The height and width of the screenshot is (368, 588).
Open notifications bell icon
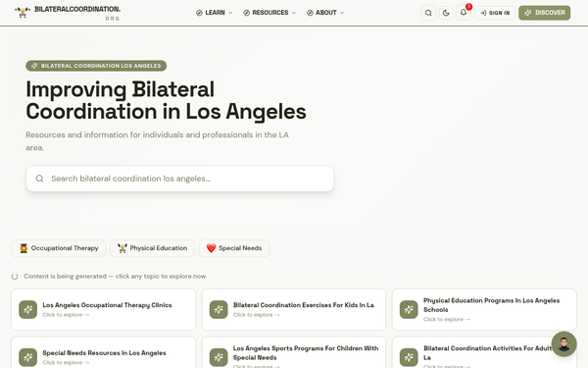coord(464,13)
